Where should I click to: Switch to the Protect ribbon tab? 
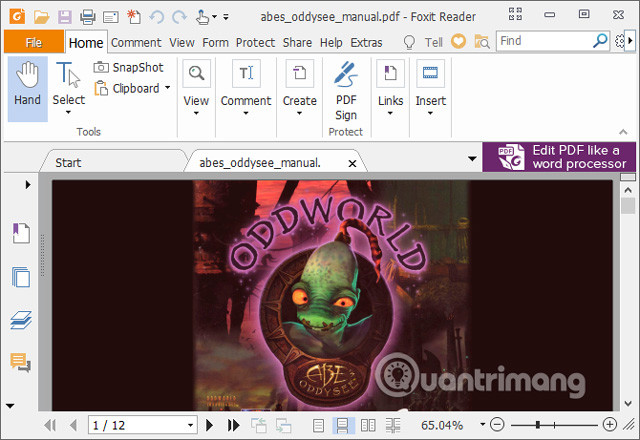pyautogui.click(x=255, y=42)
